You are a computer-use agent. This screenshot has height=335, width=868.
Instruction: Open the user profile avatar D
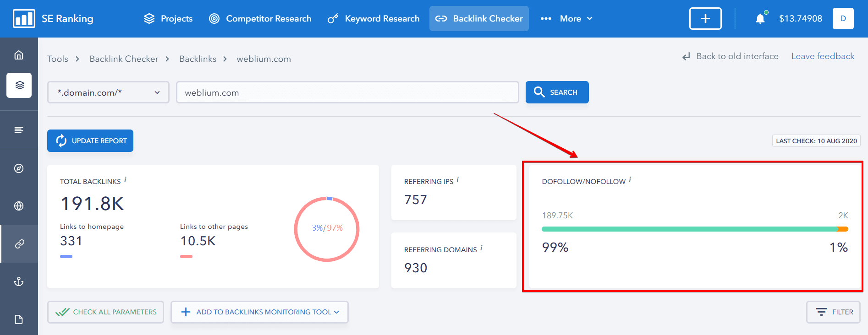tap(843, 19)
